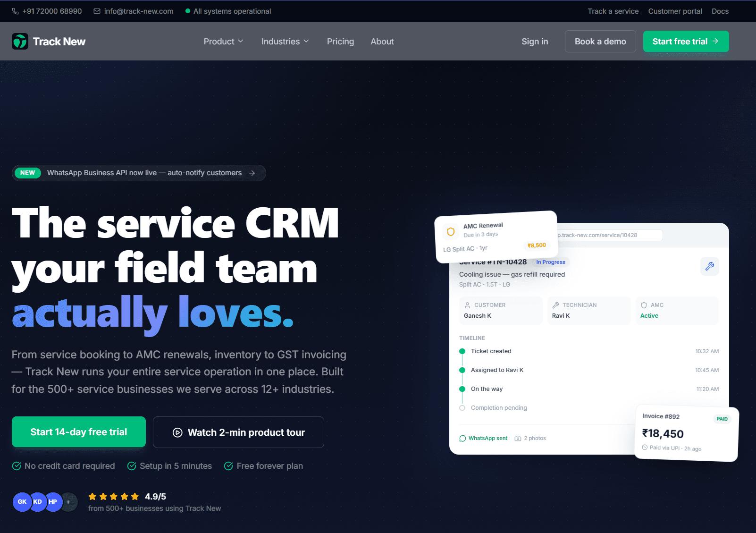
Task: Click the ₹8,500 amount tag
Action: pyautogui.click(x=537, y=245)
